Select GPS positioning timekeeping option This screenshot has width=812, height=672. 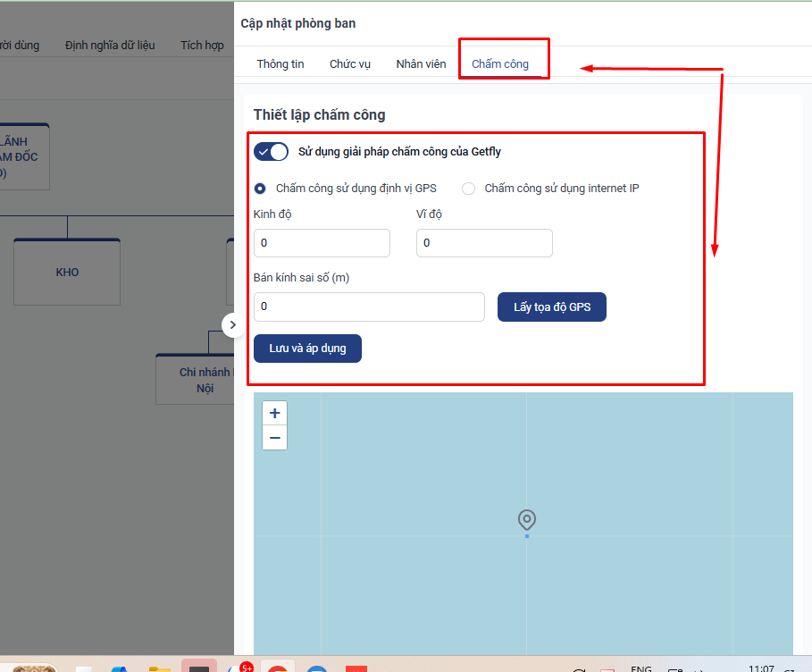tap(260, 189)
